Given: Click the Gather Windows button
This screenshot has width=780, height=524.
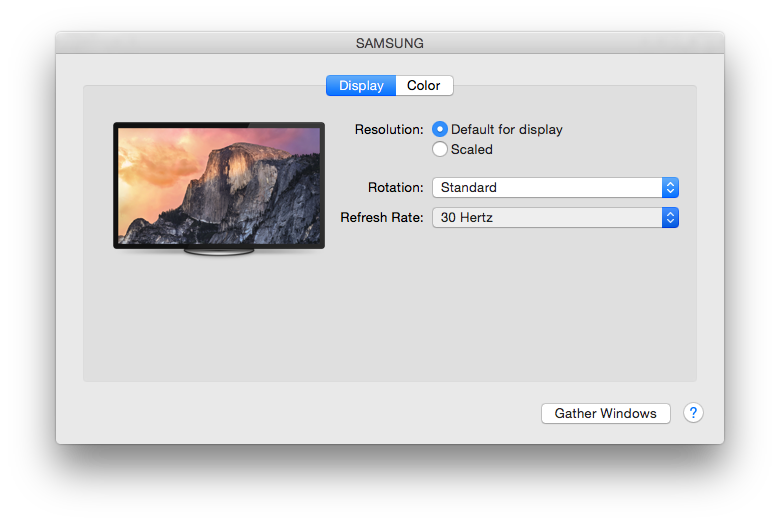Looking at the screenshot, I should 605,414.
